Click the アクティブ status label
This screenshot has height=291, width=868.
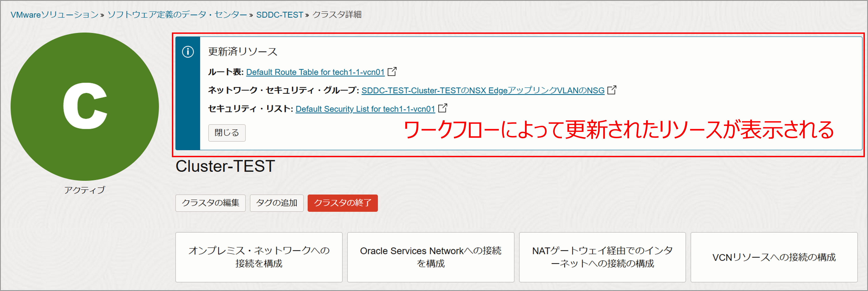(x=85, y=190)
